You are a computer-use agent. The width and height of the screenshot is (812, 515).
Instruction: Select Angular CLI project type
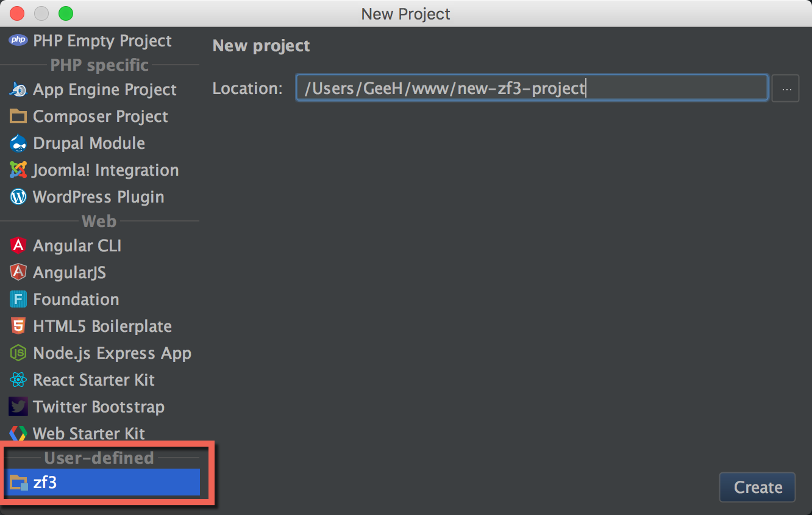[x=100, y=245]
